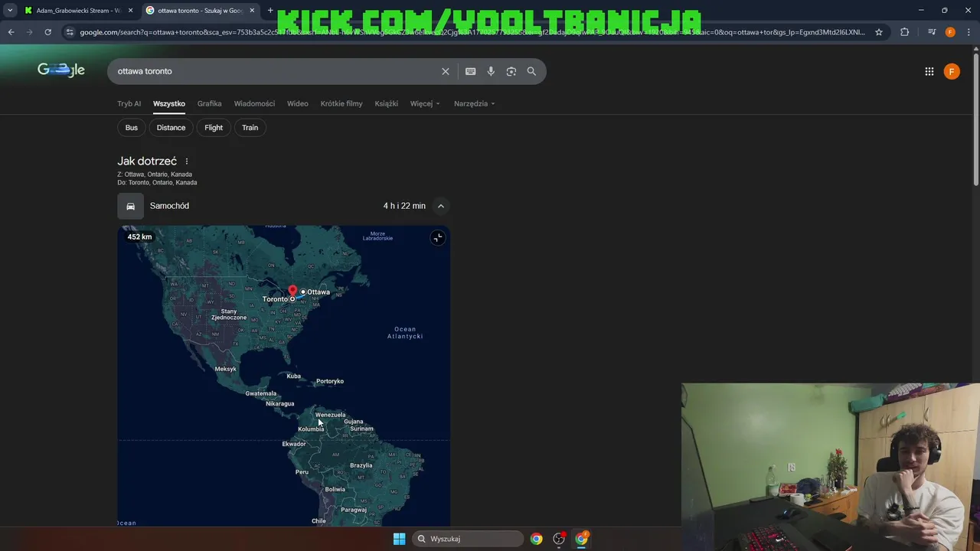Open Chrome profile icon in toolbar
The image size is (980, 551).
[x=950, y=32]
